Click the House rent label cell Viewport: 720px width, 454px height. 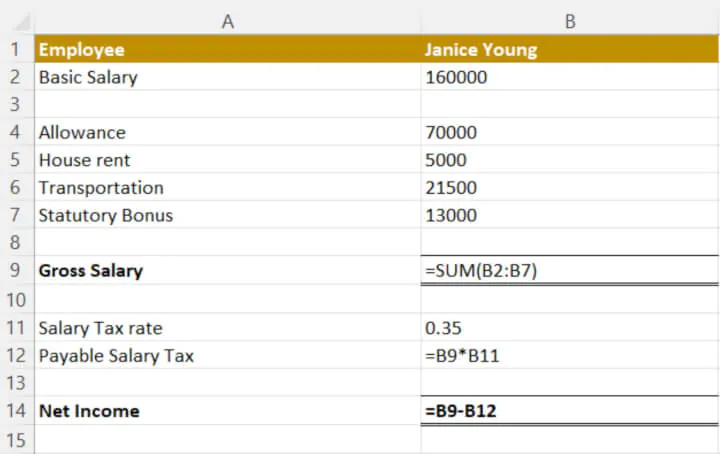coord(227,160)
